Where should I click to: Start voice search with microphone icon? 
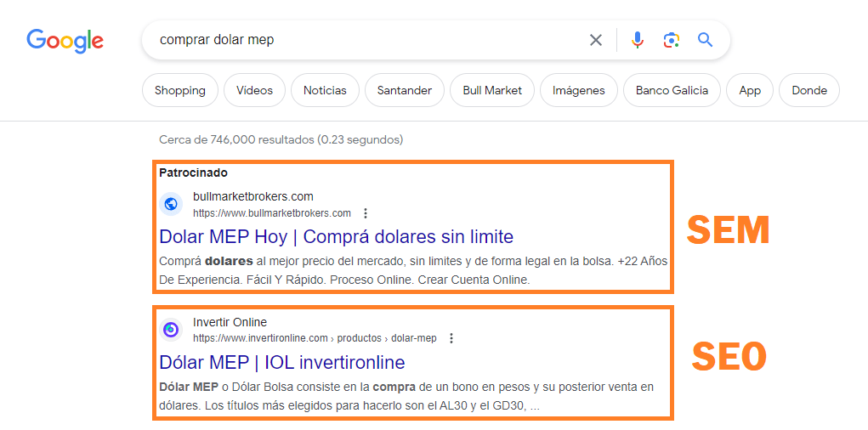point(638,40)
